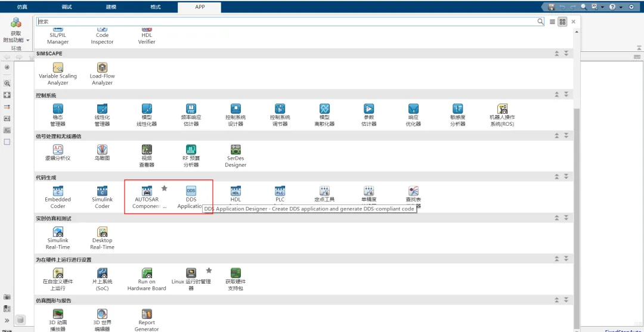Viewport: 644px width, 332px height.
Task: Open the Embedded Coder app
Action: tap(58, 197)
